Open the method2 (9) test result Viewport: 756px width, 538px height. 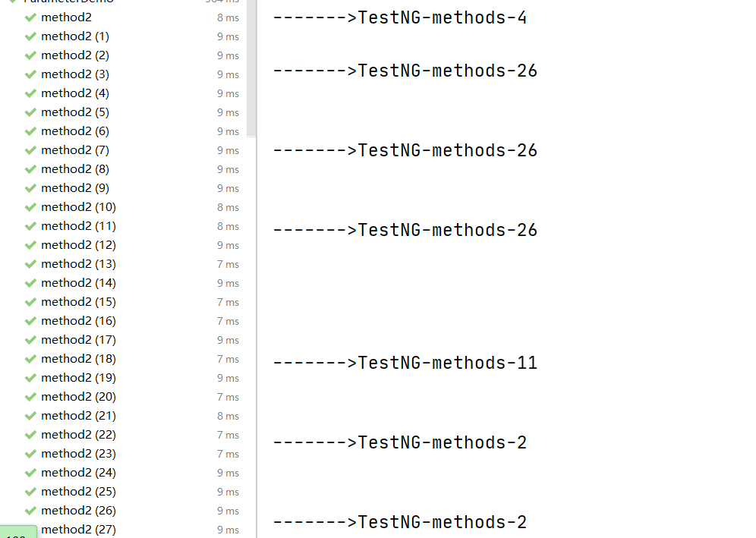(x=74, y=188)
